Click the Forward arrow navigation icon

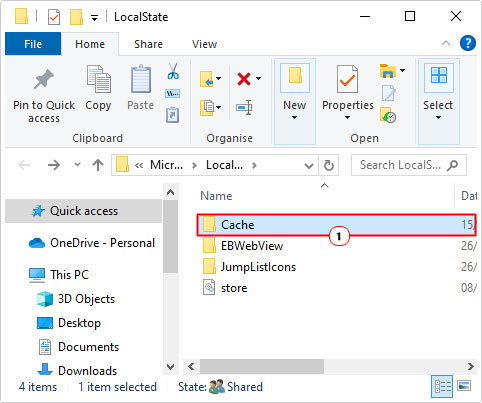click(54, 165)
